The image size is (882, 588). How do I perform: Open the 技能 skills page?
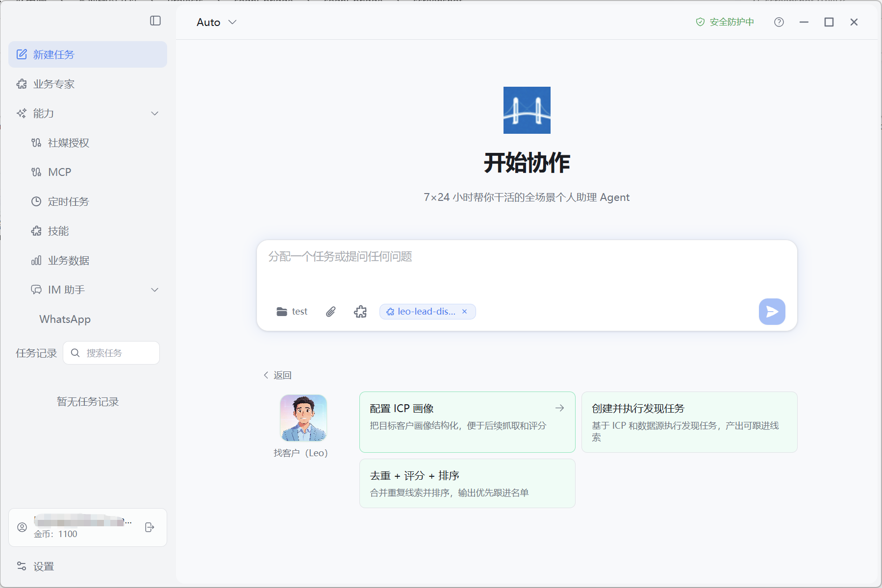(88, 231)
